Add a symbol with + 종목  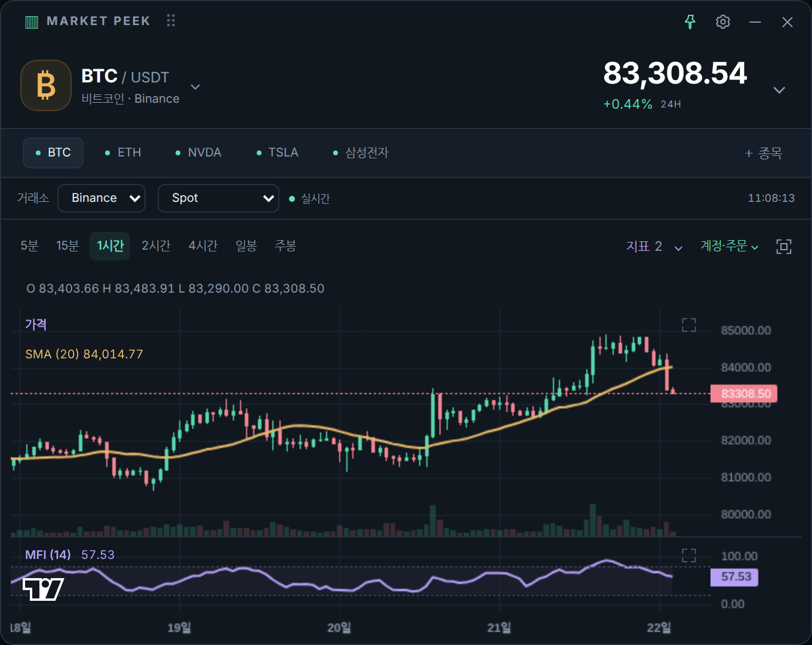[x=764, y=153]
